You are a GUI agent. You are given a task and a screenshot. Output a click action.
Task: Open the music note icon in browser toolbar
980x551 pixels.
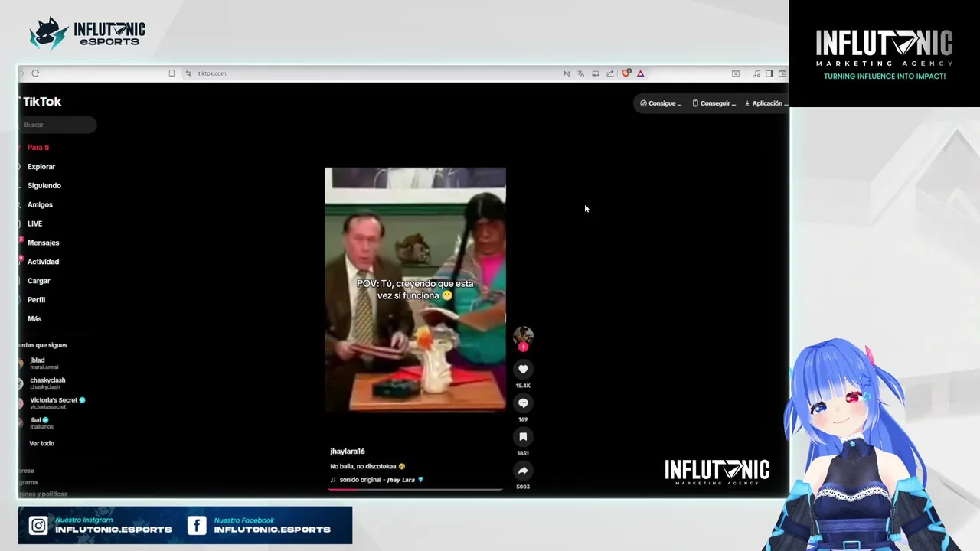(x=756, y=73)
